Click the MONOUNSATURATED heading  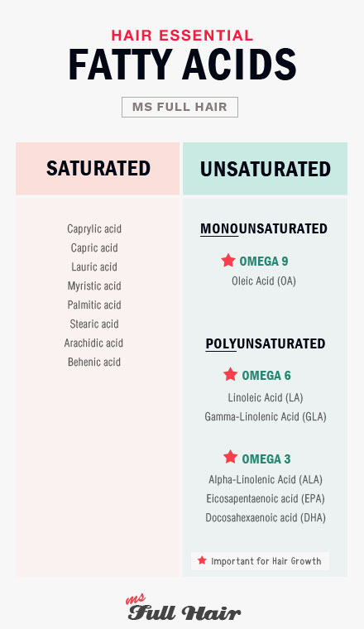pyautogui.click(x=264, y=229)
